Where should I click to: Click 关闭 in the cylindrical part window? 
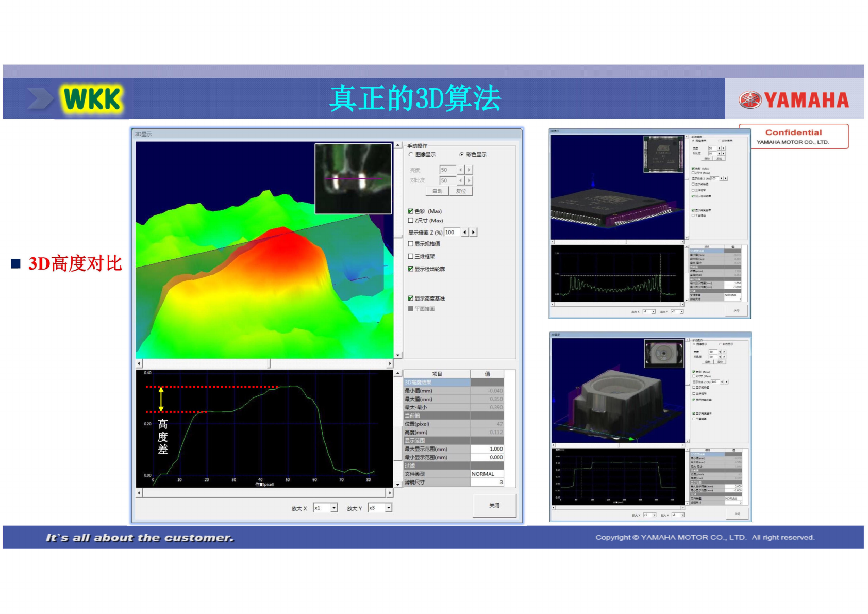tap(737, 513)
